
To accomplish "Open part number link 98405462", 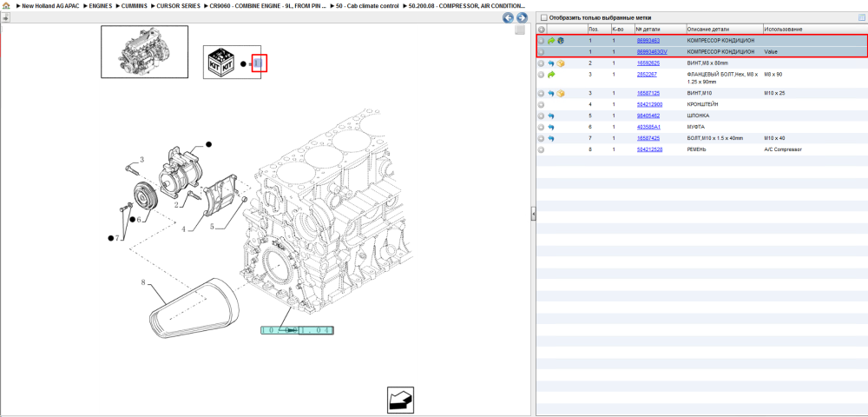I will (x=648, y=116).
